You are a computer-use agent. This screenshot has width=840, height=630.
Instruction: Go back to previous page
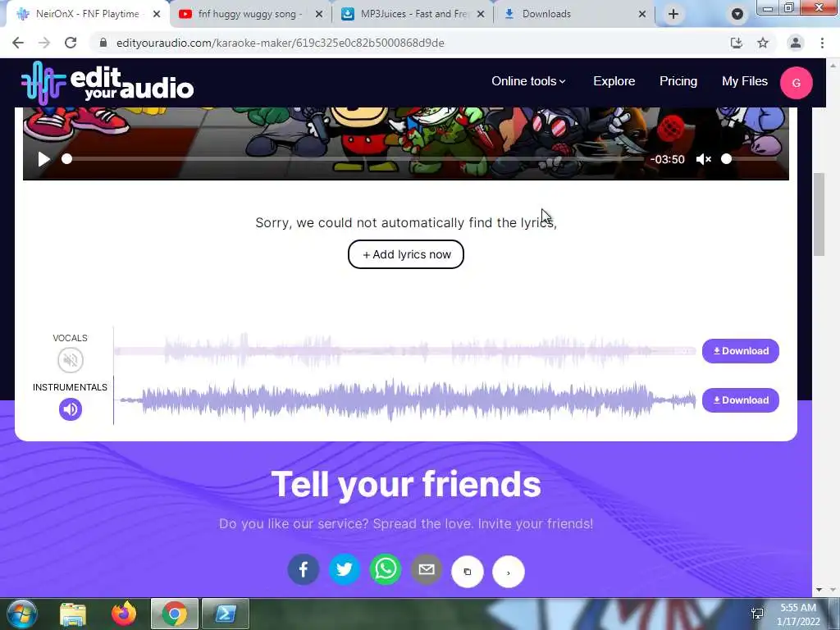click(18, 43)
